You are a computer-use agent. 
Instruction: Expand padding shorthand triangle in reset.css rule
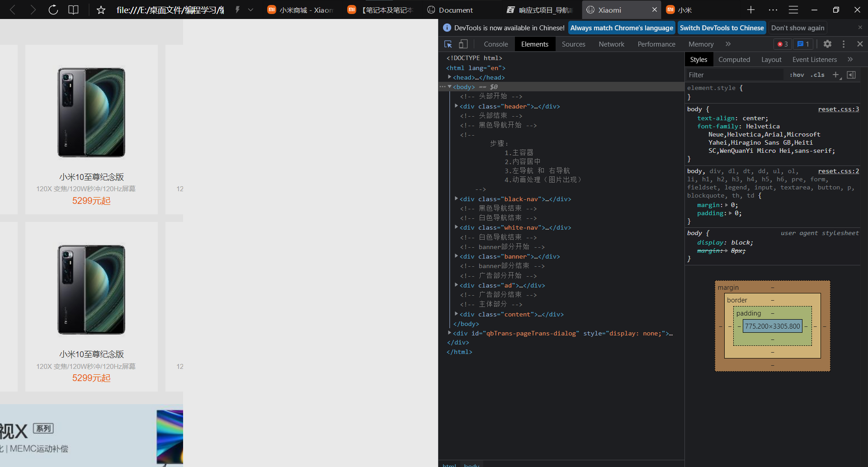[x=730, y=213]
